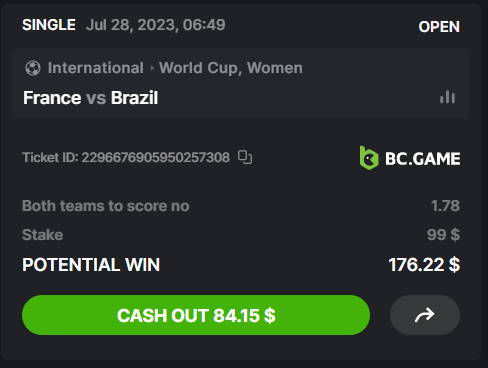Viewport: 488px width, 368px height.
Task: Click the Jul 28, 2023 date stamp
Action: point(156,25)
